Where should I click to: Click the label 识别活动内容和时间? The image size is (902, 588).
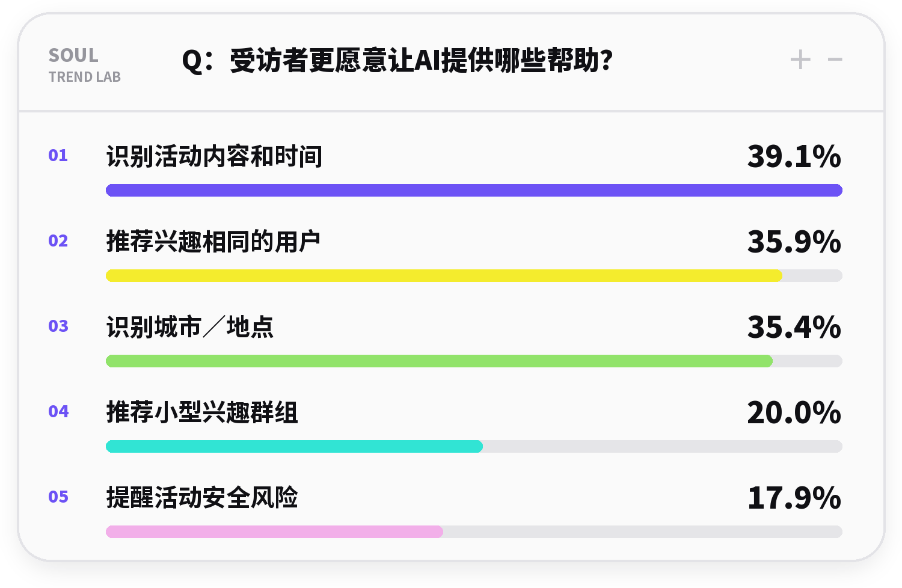coord(214,156)
